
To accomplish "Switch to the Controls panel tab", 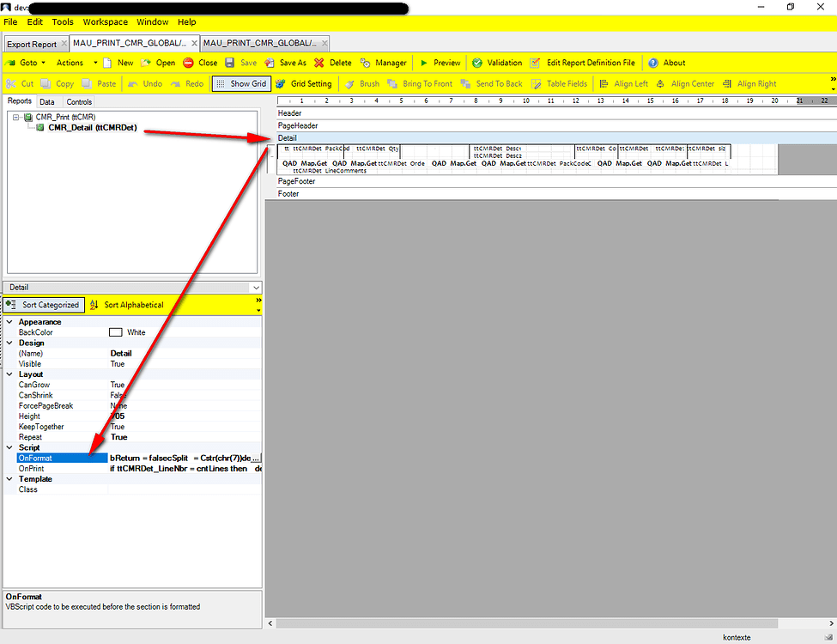I will point(79,101).
